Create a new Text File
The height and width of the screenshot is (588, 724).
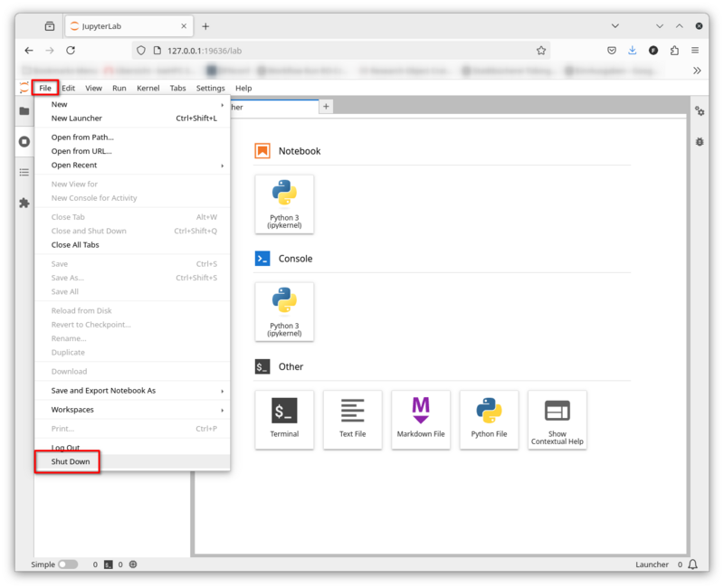click(353, 420)
